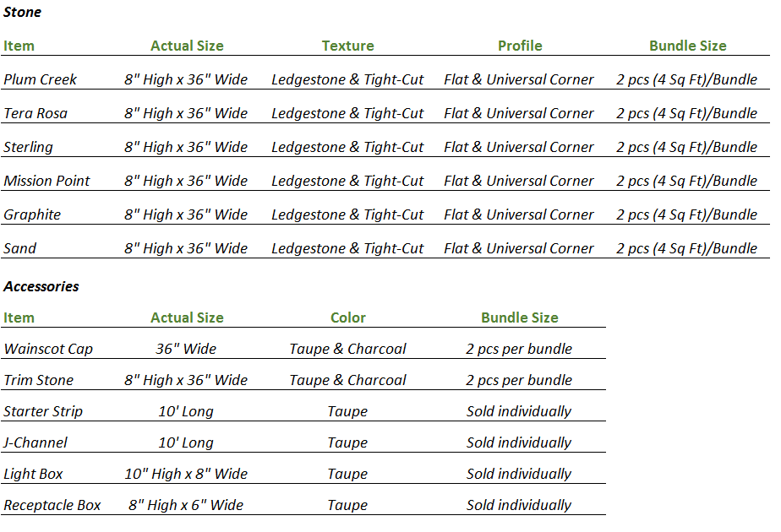Click the Wainscot Cap 36" Wide size cell
The image size is (781, 532).
(186, 349)
